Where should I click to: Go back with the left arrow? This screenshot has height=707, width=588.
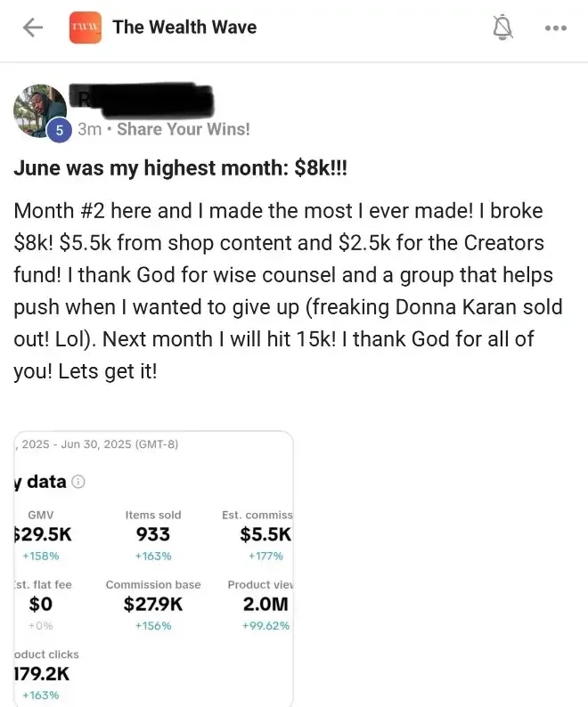[33, 28]
